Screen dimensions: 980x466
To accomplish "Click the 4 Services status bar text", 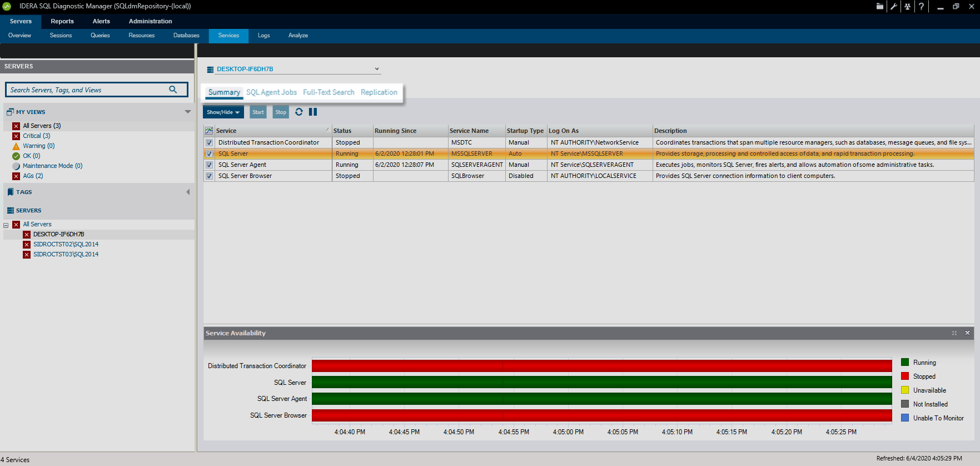I will tap(15, 460).
